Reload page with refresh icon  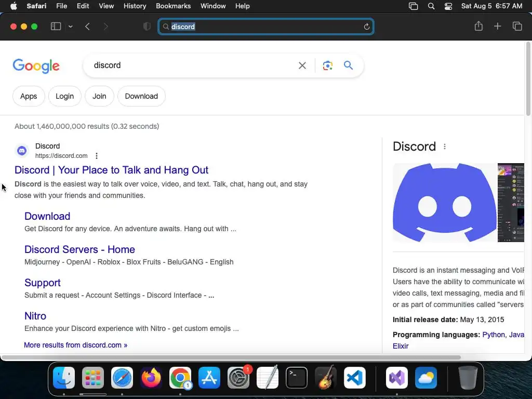pos(366,26)
